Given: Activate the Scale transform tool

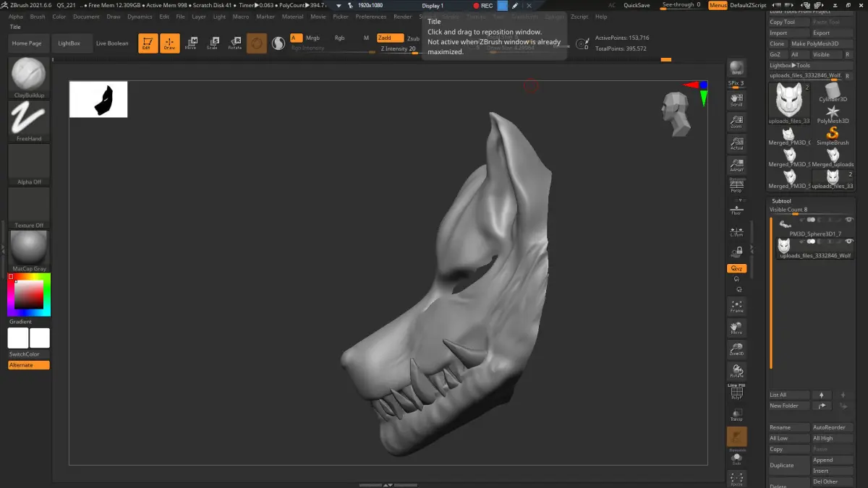Looking at the screenshot, I should coord(212,43).
